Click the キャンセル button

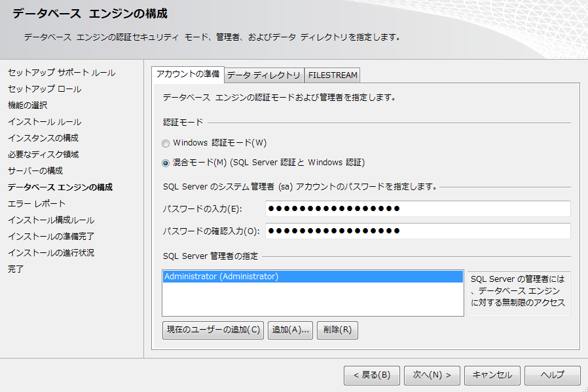492,375
